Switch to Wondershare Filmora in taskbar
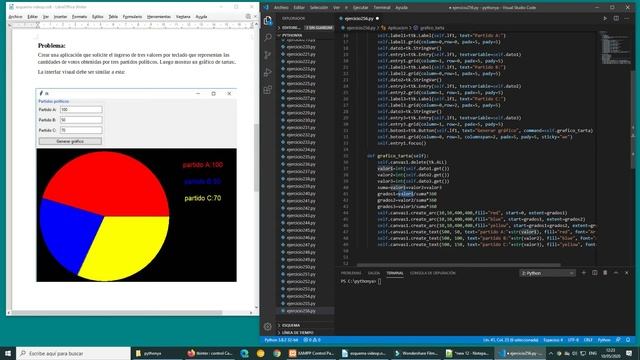 click(x=417, y=353)
